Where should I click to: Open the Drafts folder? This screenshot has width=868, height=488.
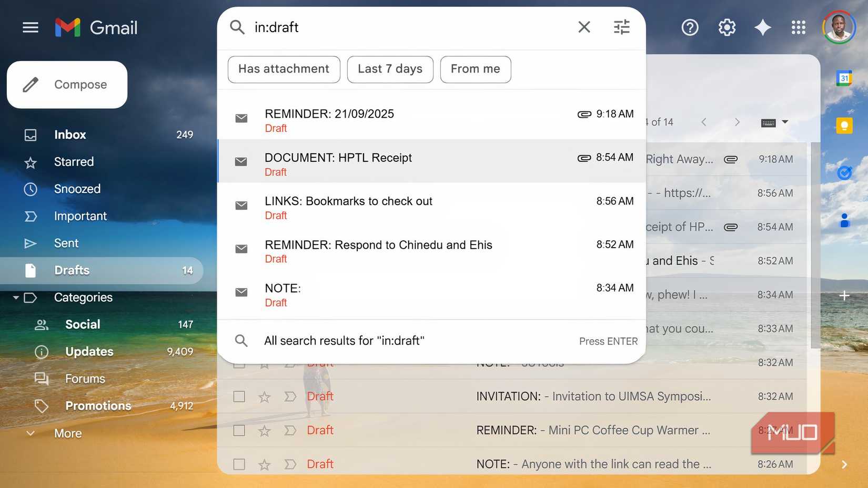[x=102, y=270]
